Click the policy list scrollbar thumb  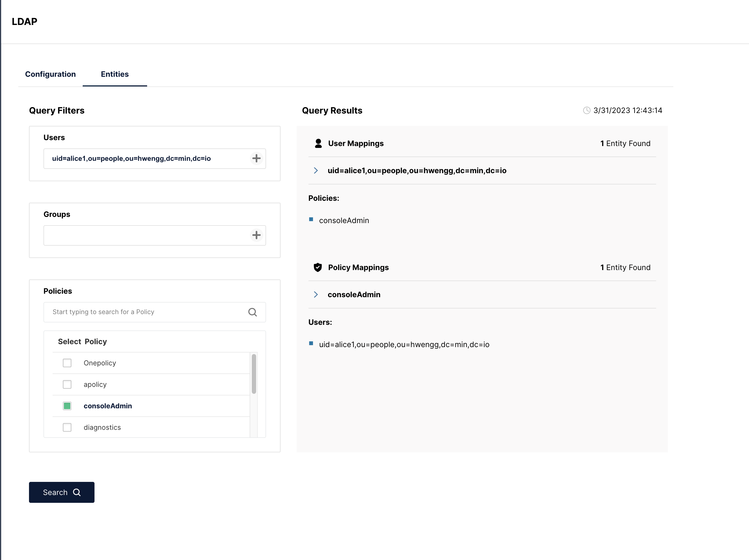pyautogui.click(x=254, y=374)
